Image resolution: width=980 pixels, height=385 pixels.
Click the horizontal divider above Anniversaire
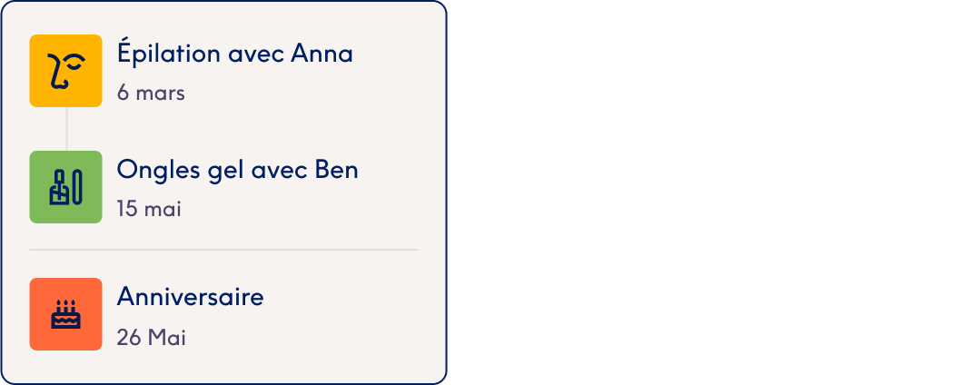pos(223,249)
